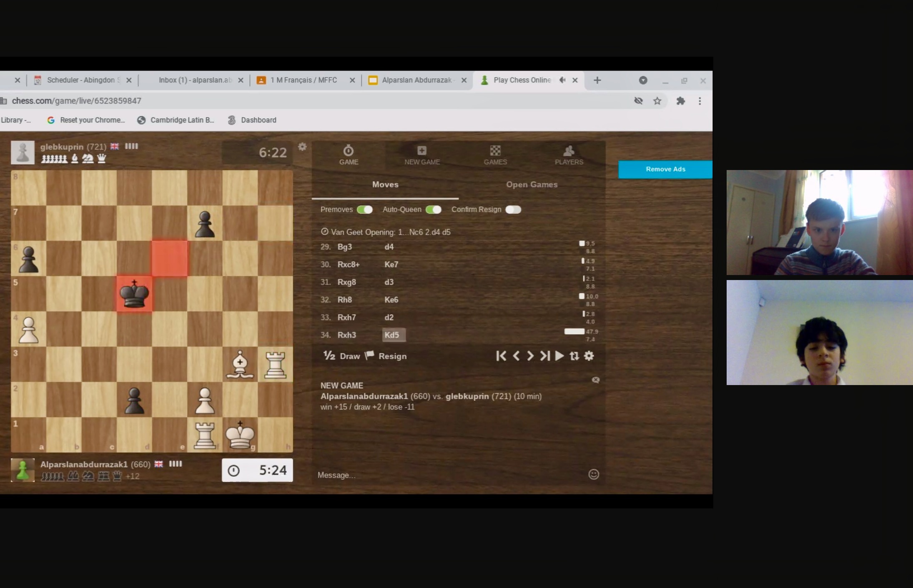
Task: Flip the board orientation
Action: [574, 356]
